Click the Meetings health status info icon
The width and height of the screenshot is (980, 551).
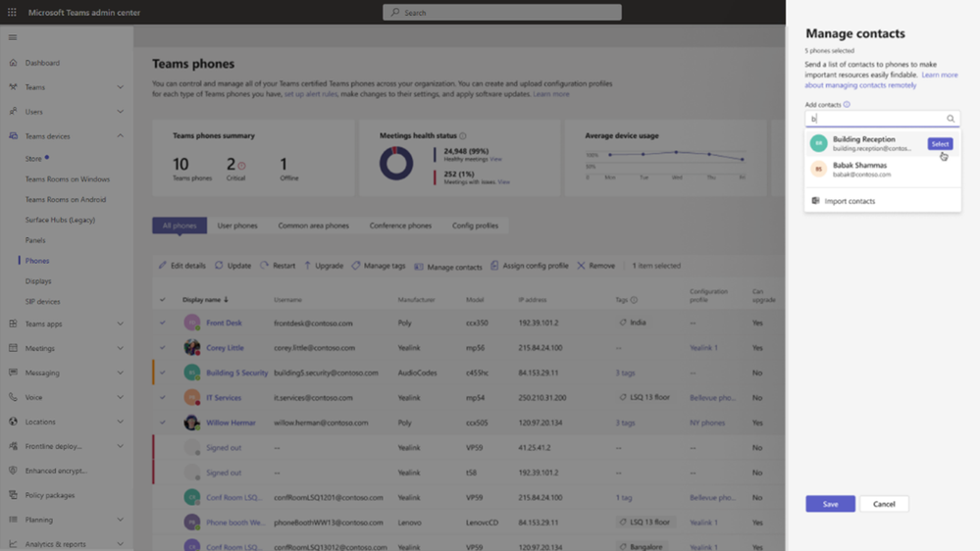coord(462,135)
